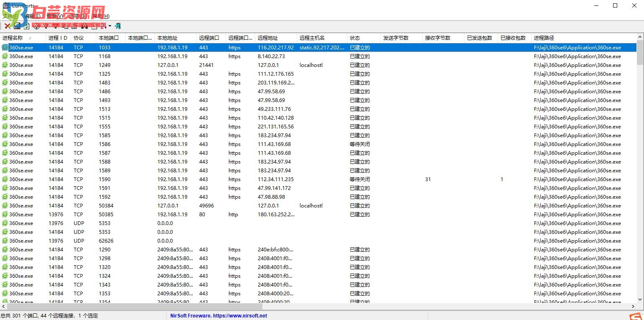Click the sort arrow toolbar icon

pos(103,26)
